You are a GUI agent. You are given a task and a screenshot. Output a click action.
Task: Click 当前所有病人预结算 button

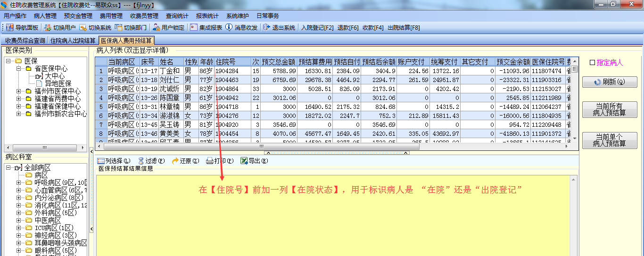pyautogui.click(x=610, y=109)
